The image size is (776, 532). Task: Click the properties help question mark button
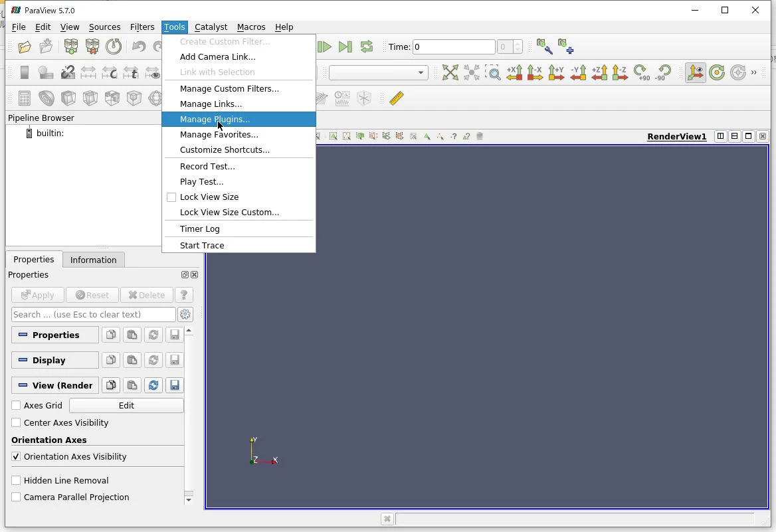[183, 296]
